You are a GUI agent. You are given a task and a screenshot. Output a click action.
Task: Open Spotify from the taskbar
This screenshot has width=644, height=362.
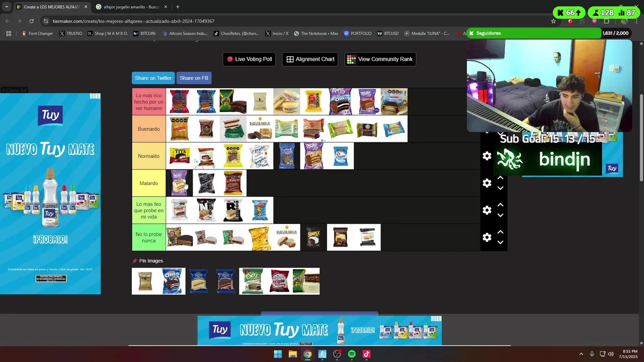coord(352,354)
